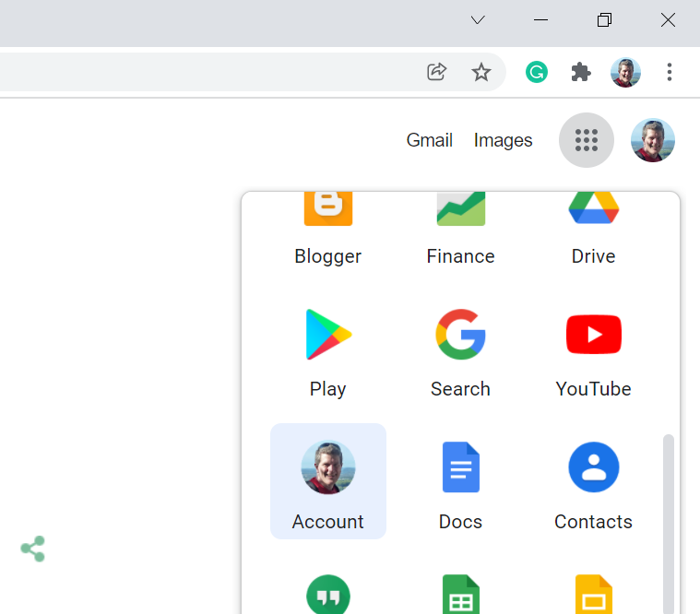Open Google Sheets green icon
The width and height of the screenshot is (700, 614).
click(461, 595)
